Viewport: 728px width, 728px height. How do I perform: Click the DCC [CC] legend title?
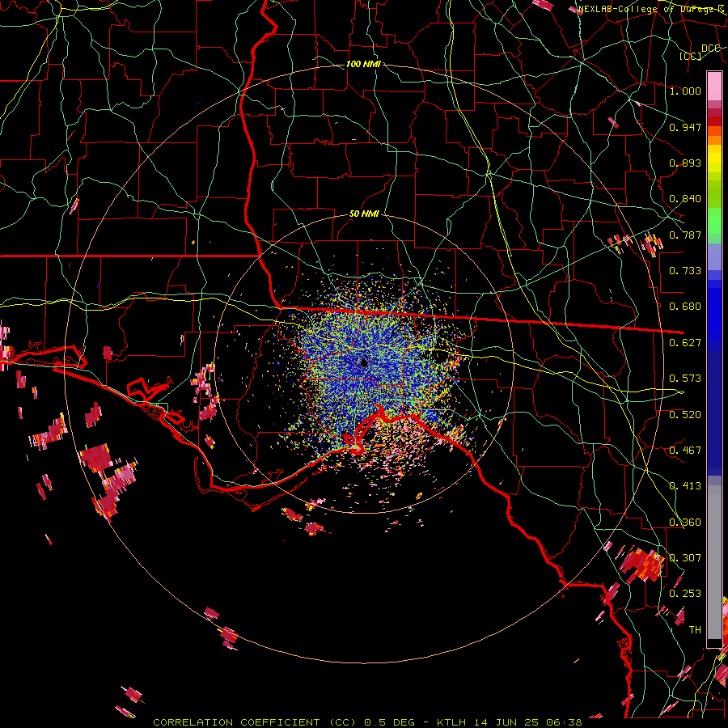pyautogui.click(x=701, y=52)
